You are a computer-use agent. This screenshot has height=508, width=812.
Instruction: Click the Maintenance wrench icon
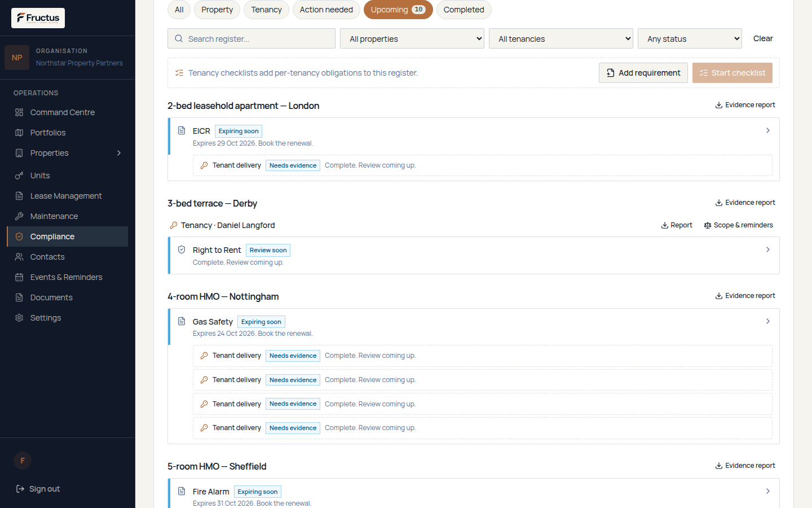click(19, 216)
